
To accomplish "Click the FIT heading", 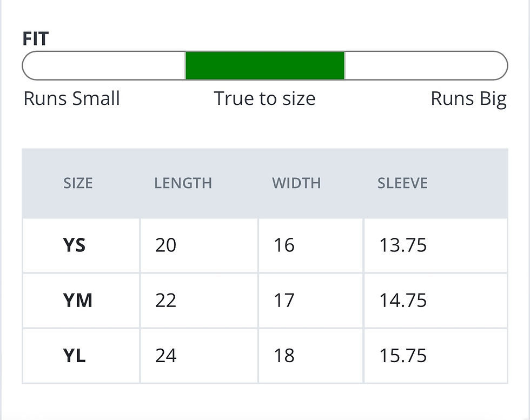I will coord(36,39).
